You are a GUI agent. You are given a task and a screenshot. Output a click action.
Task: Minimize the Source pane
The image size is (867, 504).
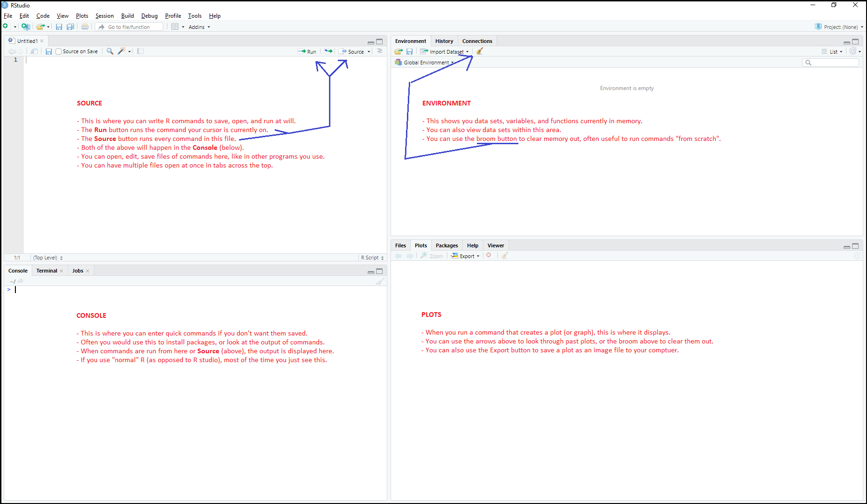(371, 42)
